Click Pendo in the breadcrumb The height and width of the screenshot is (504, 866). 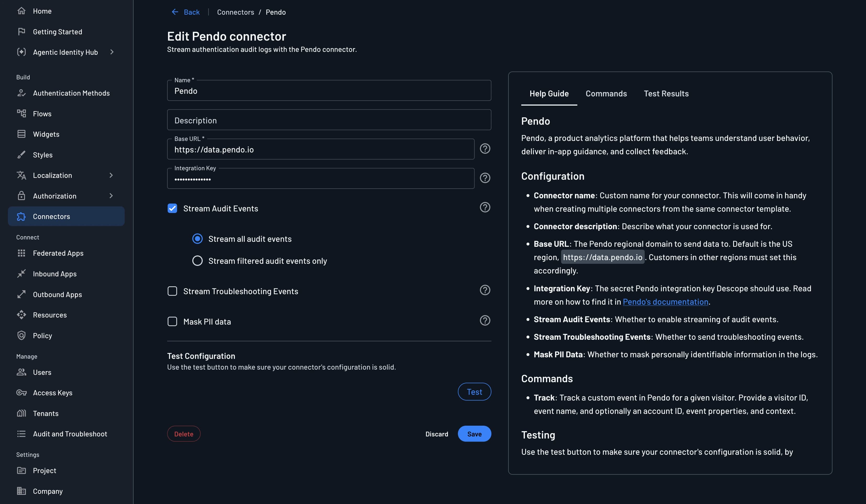[276, 12]
